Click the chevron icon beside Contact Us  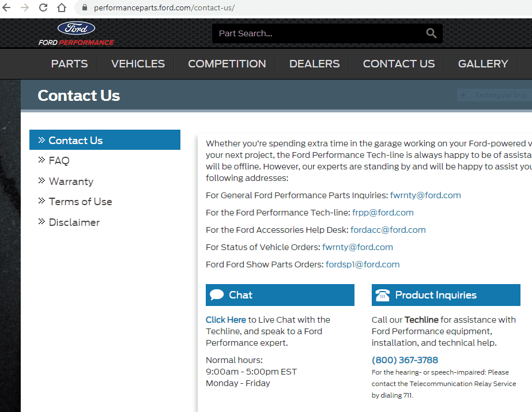coord(41,140)
